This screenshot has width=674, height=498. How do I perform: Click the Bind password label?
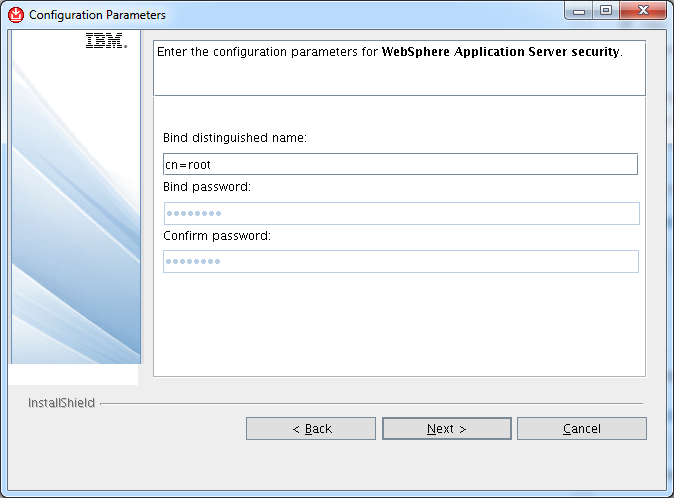207,187
